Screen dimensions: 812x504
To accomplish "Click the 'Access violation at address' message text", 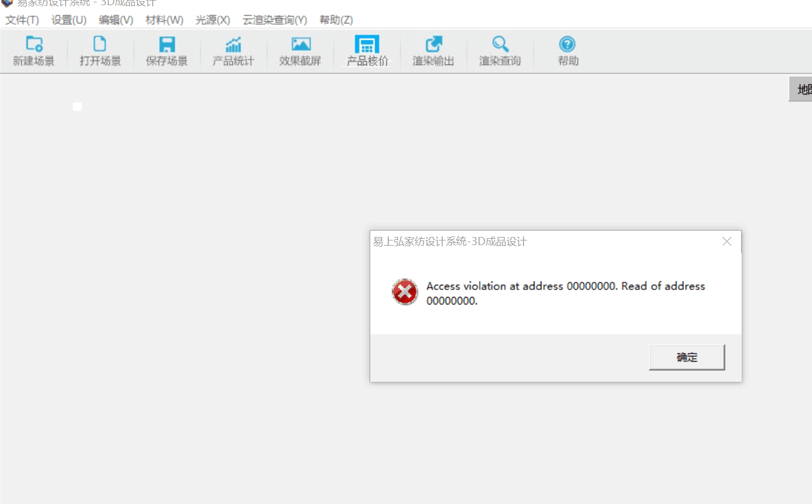I will [x=566, y=293].
